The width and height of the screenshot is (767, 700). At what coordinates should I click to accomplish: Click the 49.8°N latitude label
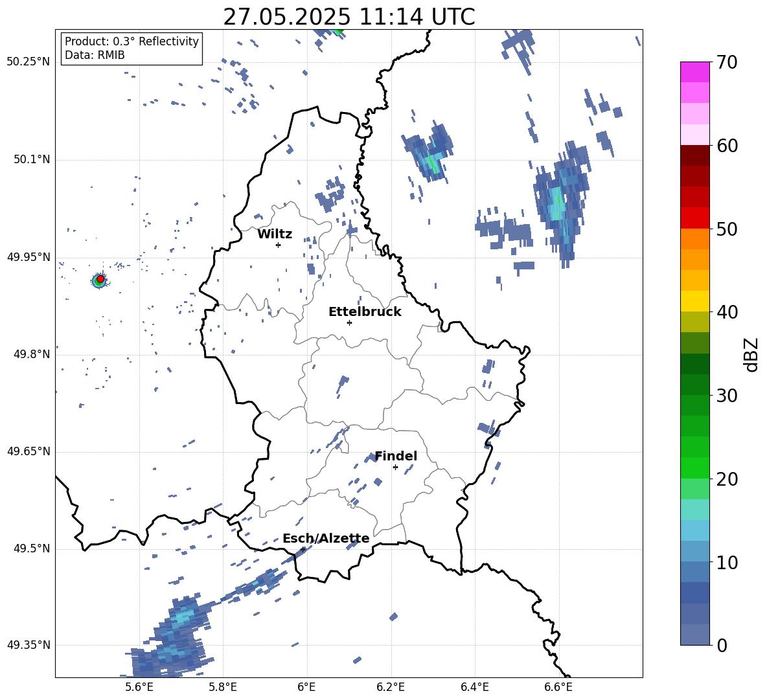(x=31, y=354)
